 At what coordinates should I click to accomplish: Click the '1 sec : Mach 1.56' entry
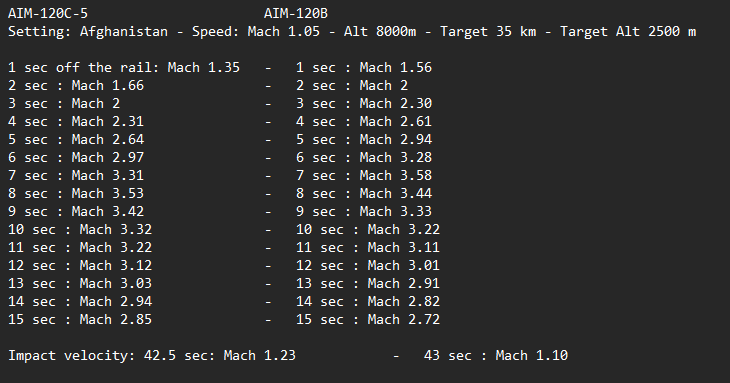(x=364, y=67)
